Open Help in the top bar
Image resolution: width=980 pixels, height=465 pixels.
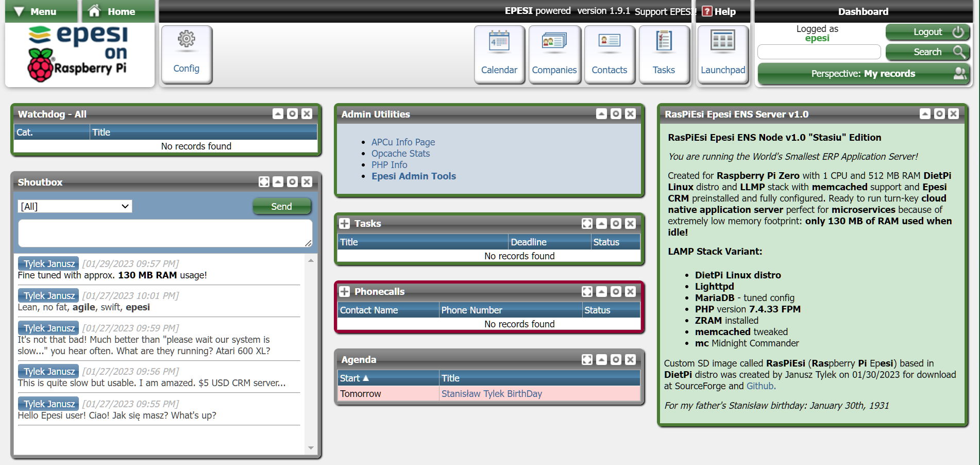[x=719, y=11]
